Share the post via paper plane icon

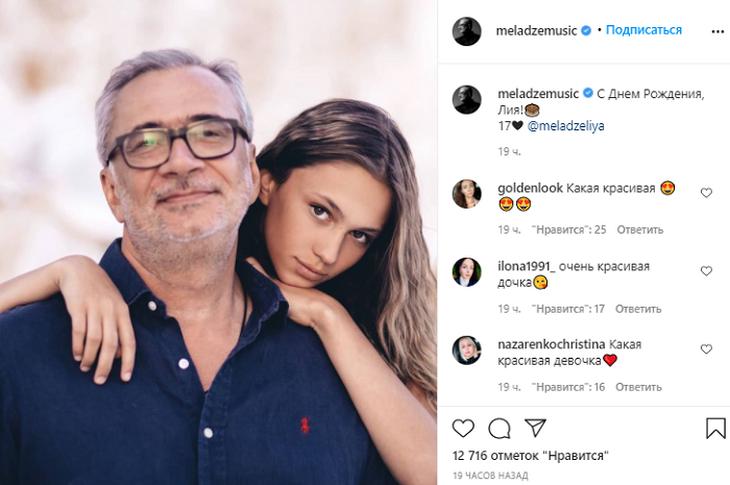coord(535,428)
